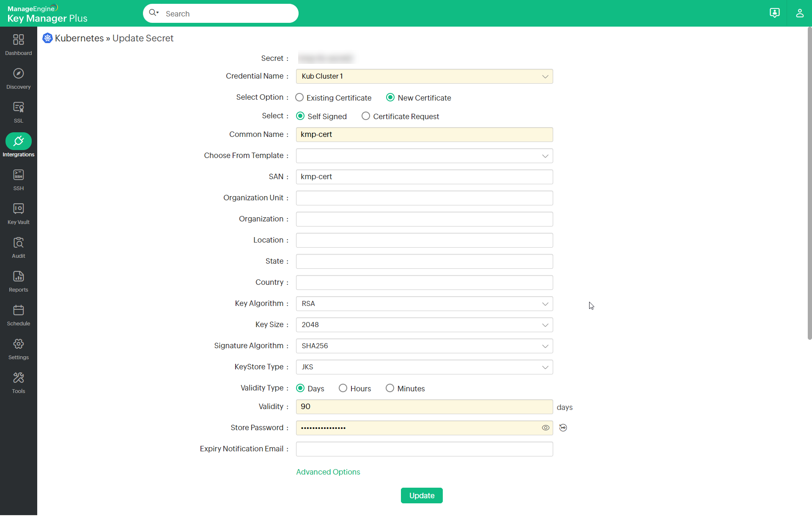This screenshot has width=812, height=516.
Task: Open the Audit sidebar icon
Action: coord(18,243)
